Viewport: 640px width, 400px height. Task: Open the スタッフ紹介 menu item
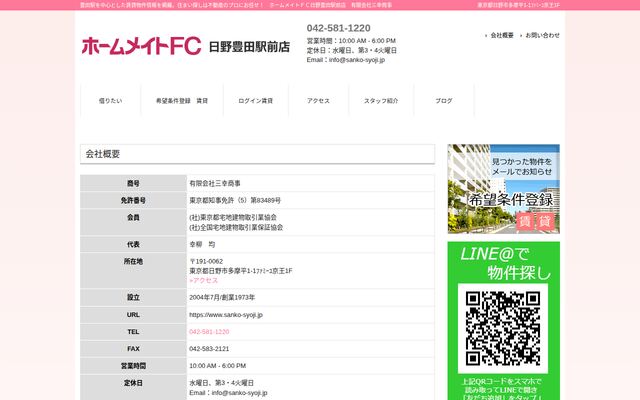point(381,101)
